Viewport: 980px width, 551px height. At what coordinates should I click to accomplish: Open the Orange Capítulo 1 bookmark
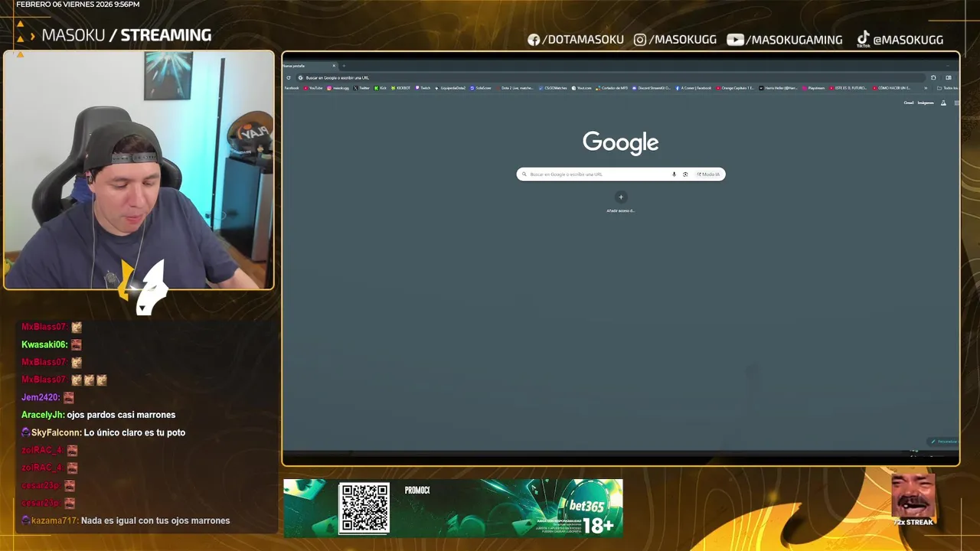(x=735, y=88)
